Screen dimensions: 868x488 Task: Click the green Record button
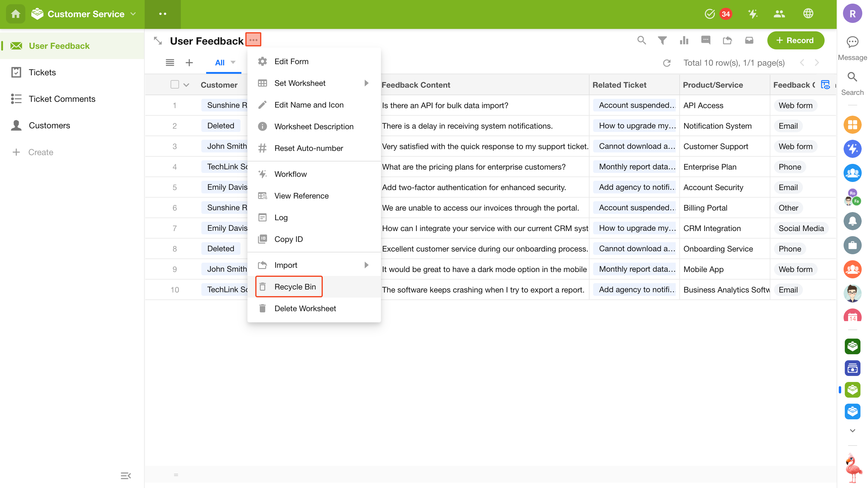(795, 40)
